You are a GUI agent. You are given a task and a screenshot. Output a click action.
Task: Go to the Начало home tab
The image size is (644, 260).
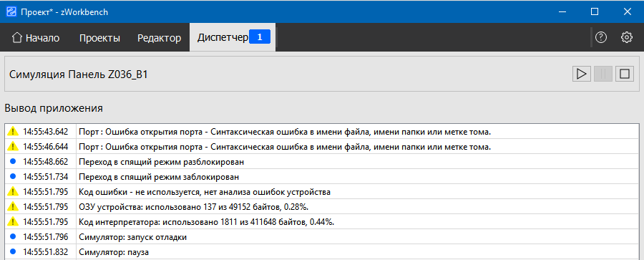click(36, 38)
